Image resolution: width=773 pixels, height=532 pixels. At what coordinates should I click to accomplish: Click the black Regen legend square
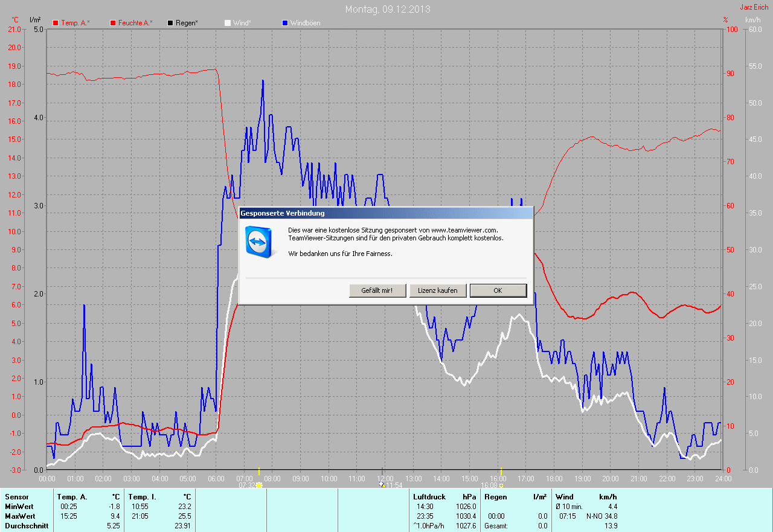(x=170, y=23)
